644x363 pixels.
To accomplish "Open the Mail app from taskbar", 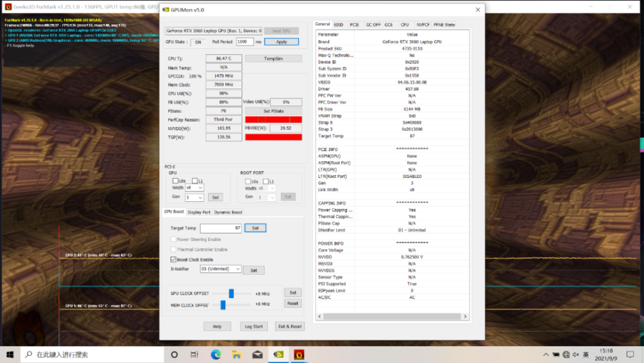I will (258, 355).
